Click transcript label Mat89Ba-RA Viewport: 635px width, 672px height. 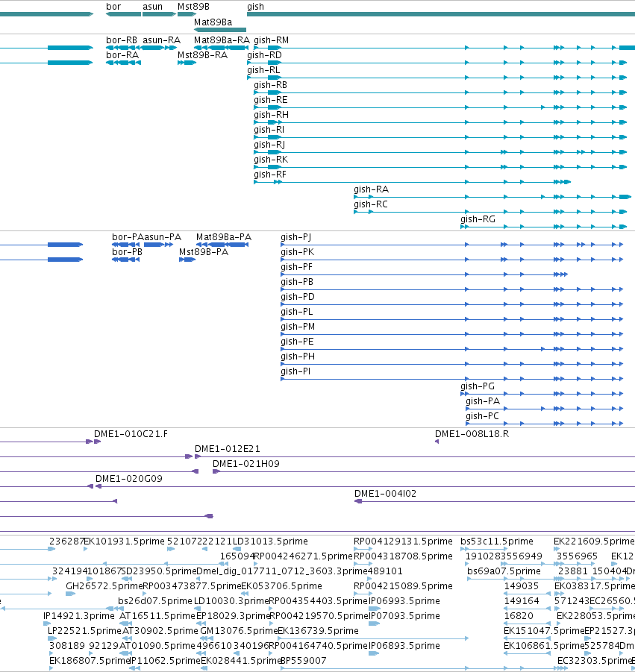[222, 40]
